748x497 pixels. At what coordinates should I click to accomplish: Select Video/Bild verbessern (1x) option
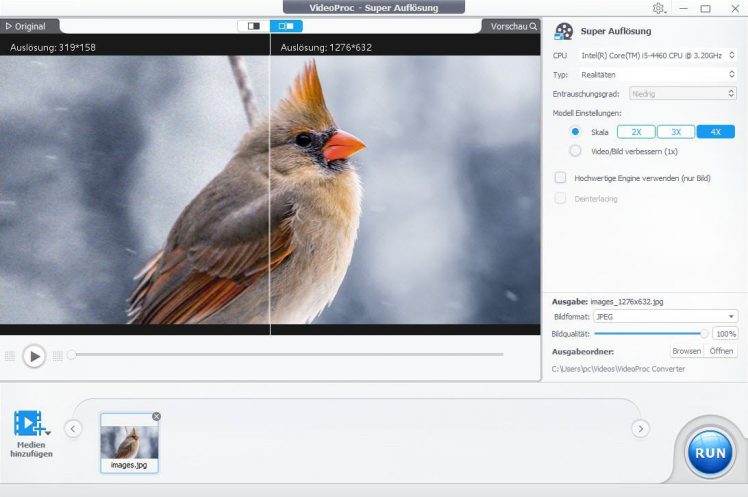click(575, 151)
